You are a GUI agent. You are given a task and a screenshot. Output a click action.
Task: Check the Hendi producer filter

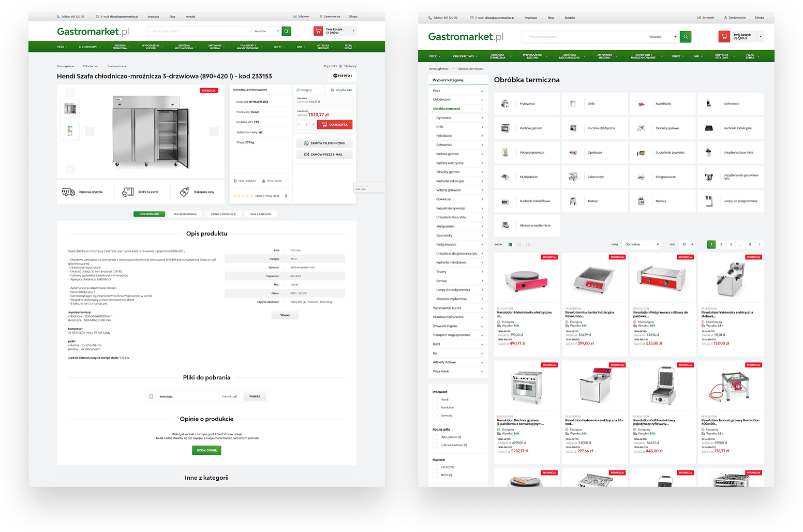pos(435,400)
